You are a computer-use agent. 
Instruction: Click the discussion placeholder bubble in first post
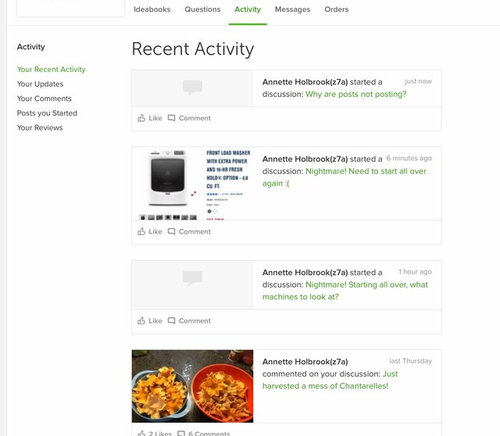tap(192, 87)
